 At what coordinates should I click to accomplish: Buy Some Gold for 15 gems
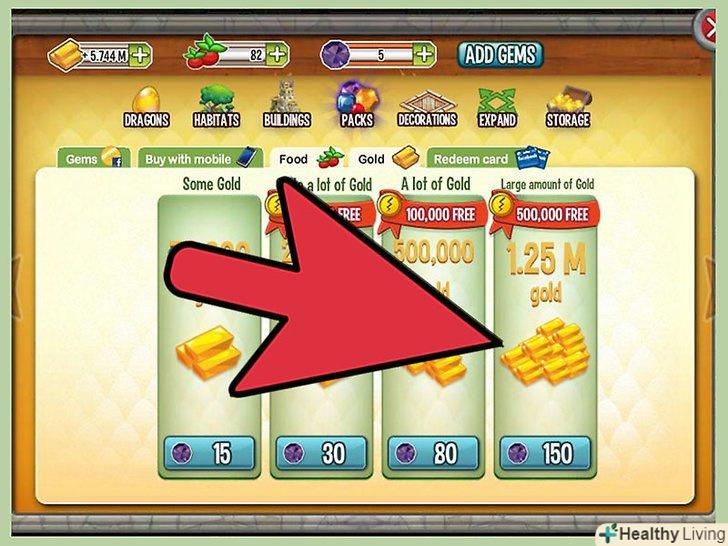click(209, 453)
